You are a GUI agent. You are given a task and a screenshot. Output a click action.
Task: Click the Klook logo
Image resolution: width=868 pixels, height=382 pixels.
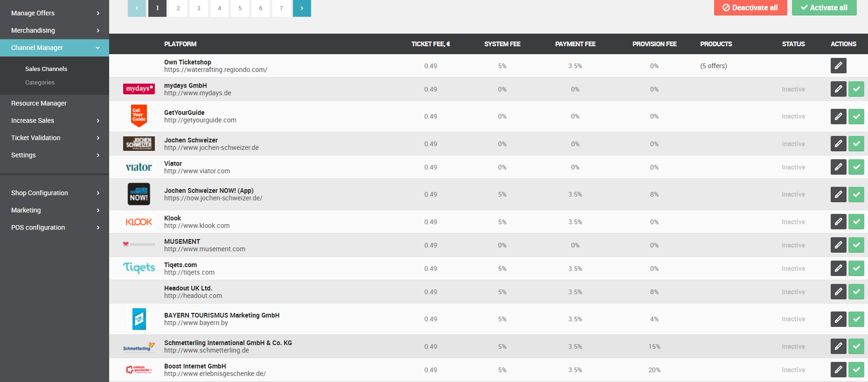tap(139, 222)
